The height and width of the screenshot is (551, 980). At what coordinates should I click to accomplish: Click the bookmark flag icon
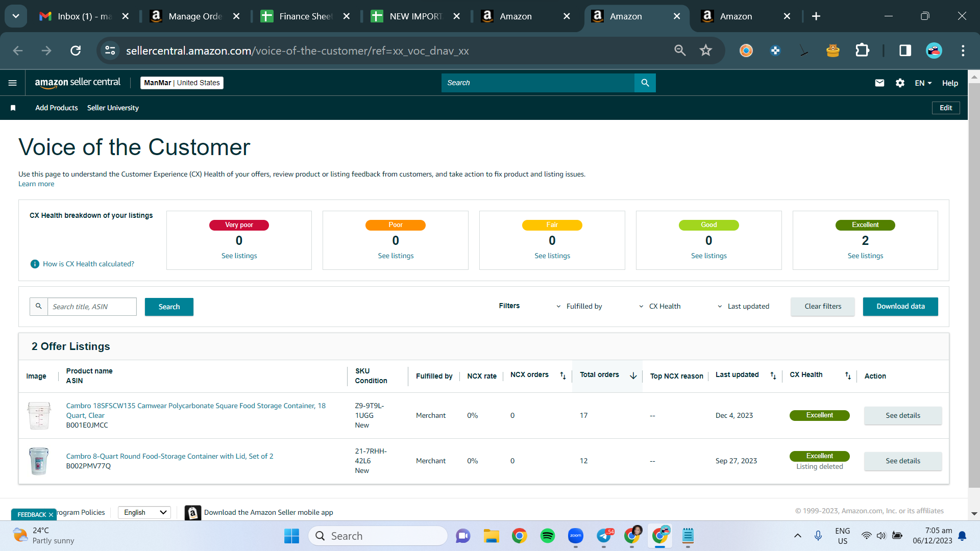pyautogui.click(x=13, y=108)
